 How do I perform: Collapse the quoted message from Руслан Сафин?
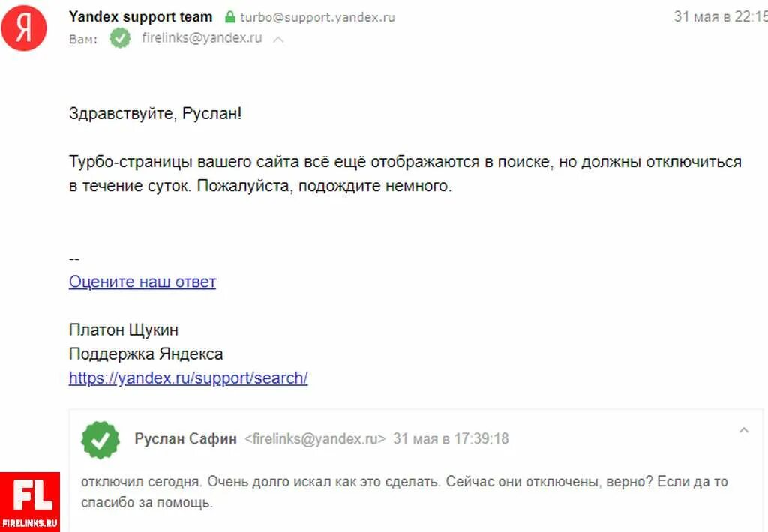pyautogui.click(x=743, y=430)
